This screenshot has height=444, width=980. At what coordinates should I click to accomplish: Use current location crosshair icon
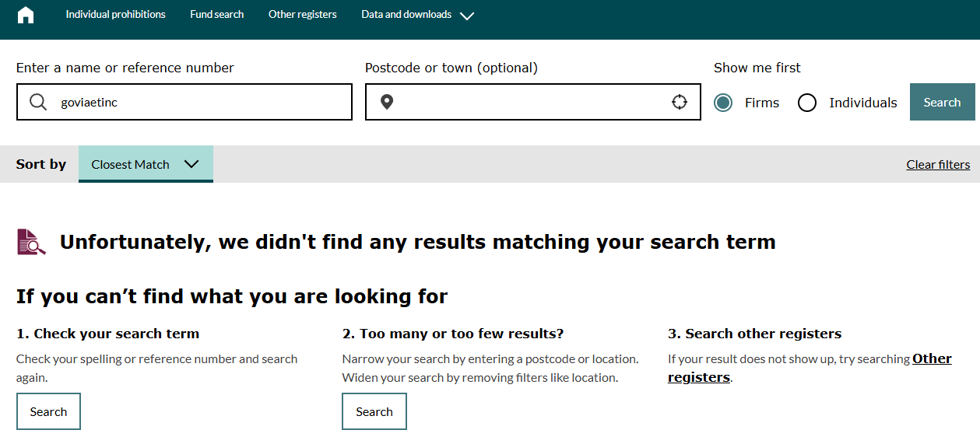680,102
